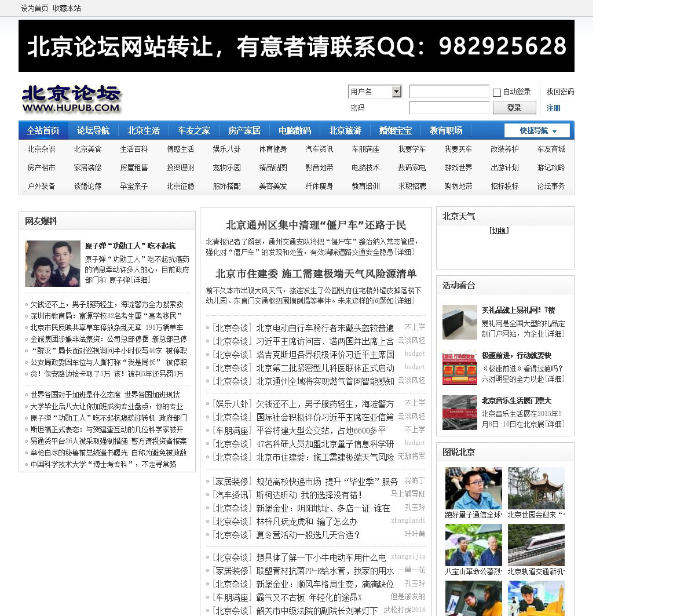Expand the 快捷导航 dropdown menu
695x616 pixels.
pyautogui.click(x=537, y=131)
